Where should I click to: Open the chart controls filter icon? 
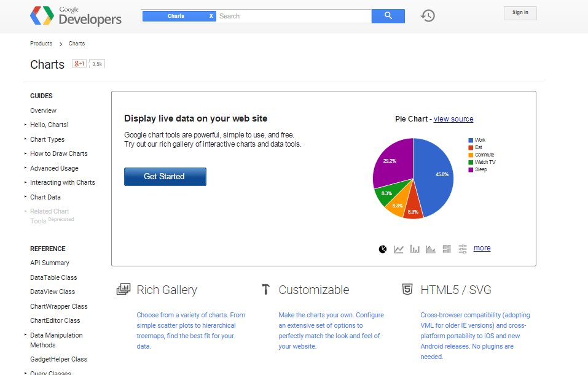coord(462,249)
